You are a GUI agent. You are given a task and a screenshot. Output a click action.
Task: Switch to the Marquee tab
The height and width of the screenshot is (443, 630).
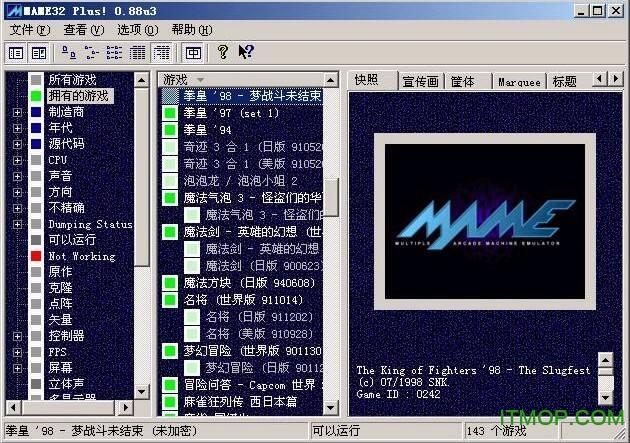tap(519, 82)
